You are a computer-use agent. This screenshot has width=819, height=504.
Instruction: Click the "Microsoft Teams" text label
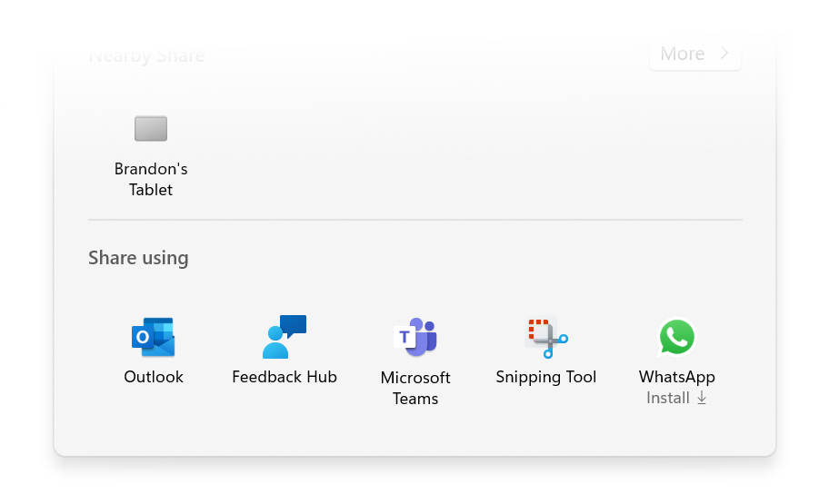click(415, 388)
